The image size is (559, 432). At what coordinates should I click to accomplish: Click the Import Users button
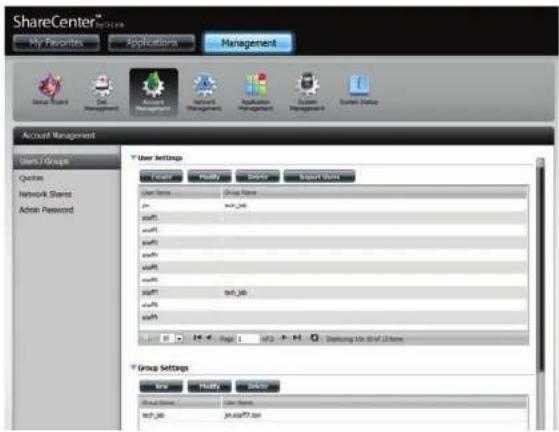(319, 176)
